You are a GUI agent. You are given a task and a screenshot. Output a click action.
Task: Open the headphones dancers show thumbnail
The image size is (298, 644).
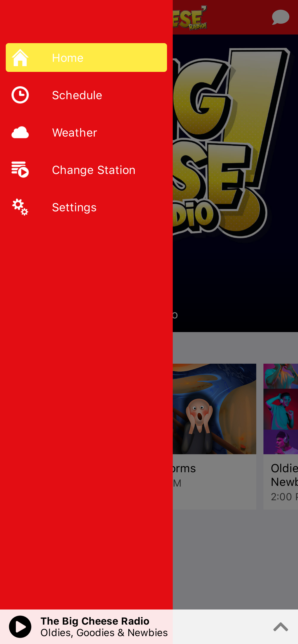(x=281, y=409)
